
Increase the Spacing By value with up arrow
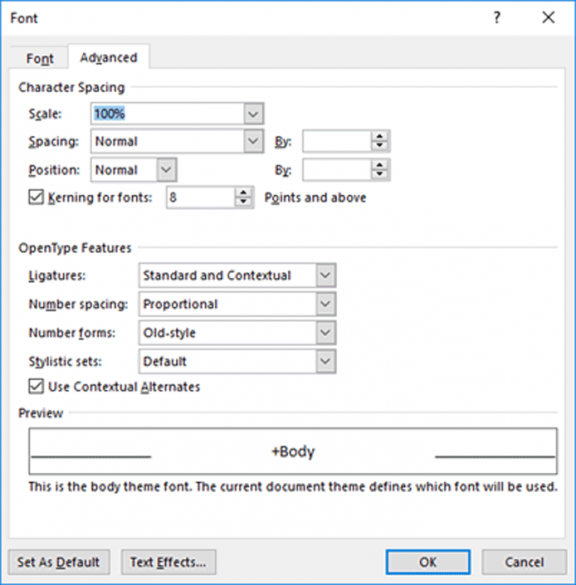point(380,137)
